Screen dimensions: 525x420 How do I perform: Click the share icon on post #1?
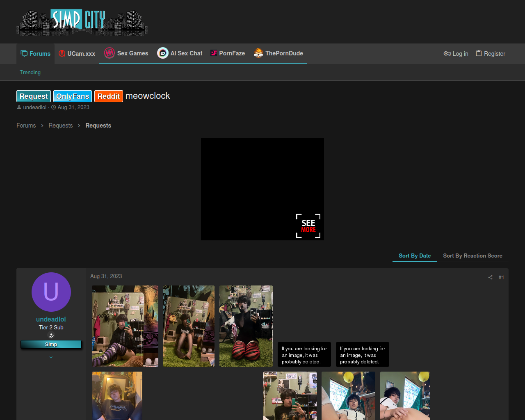click(x=490, y=278)
